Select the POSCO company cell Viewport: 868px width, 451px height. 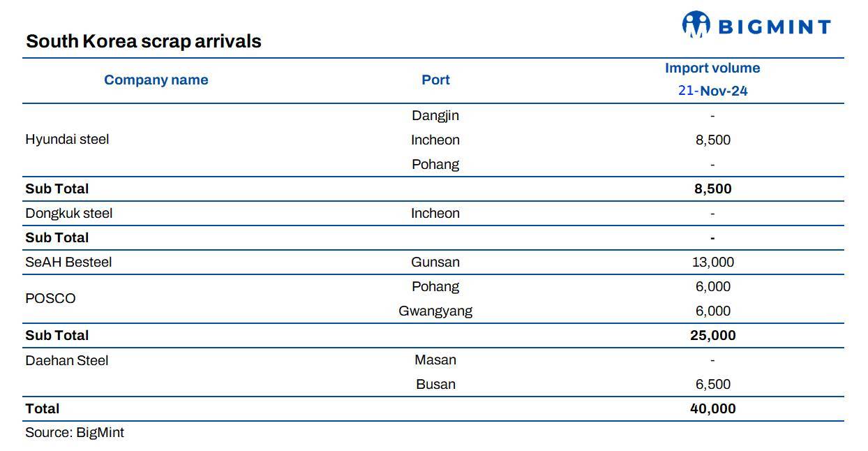tap(50, 299)
